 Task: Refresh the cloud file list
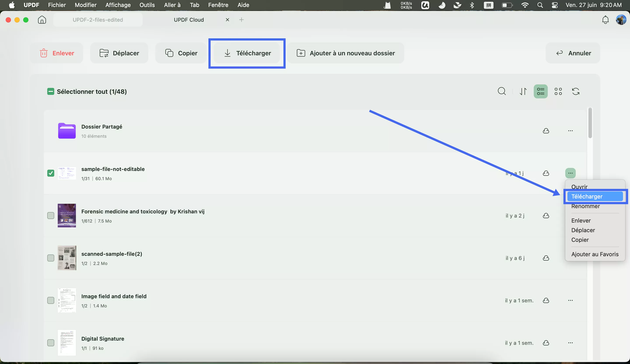click(576, 91)
